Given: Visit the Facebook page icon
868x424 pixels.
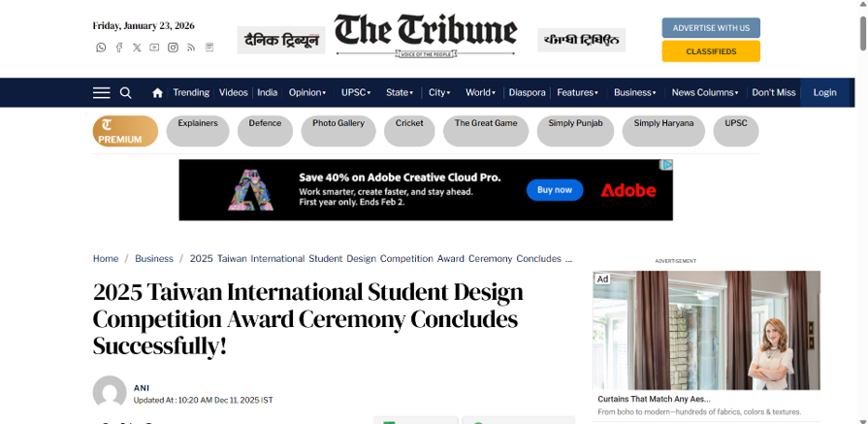Looking at the screenshot, I should (x=119, y=48).
